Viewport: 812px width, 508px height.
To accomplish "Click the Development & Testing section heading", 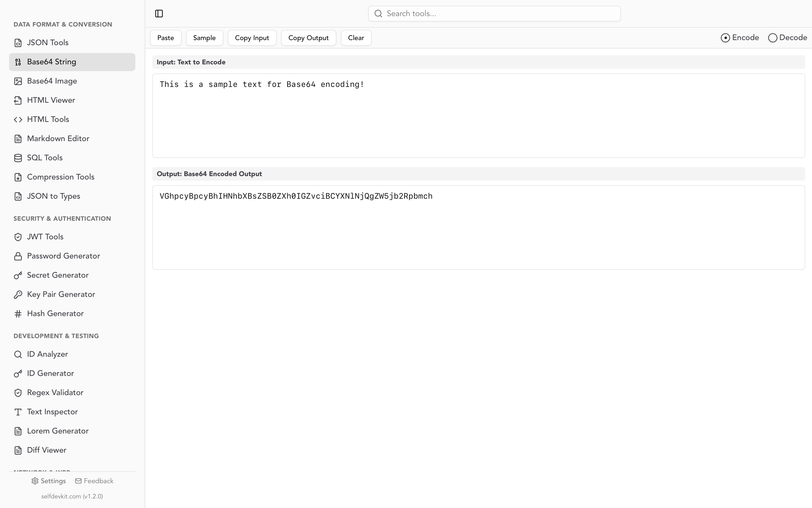I will point(56,336).
